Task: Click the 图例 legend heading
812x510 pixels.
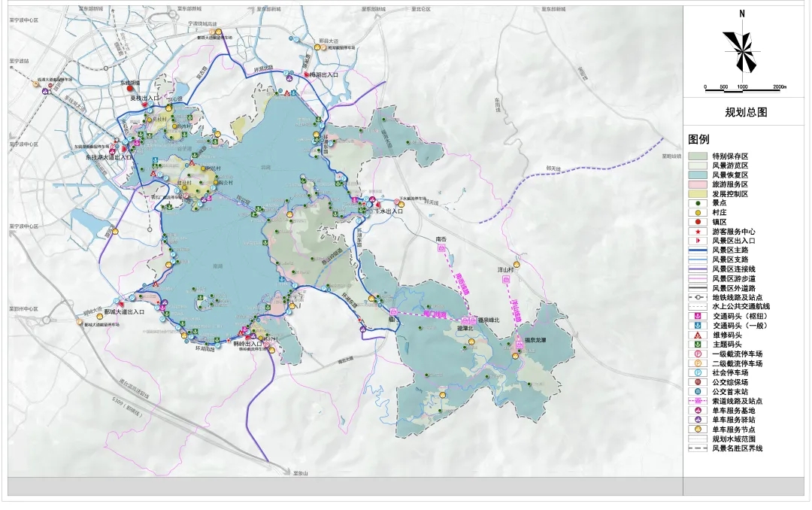Action: 698,140
